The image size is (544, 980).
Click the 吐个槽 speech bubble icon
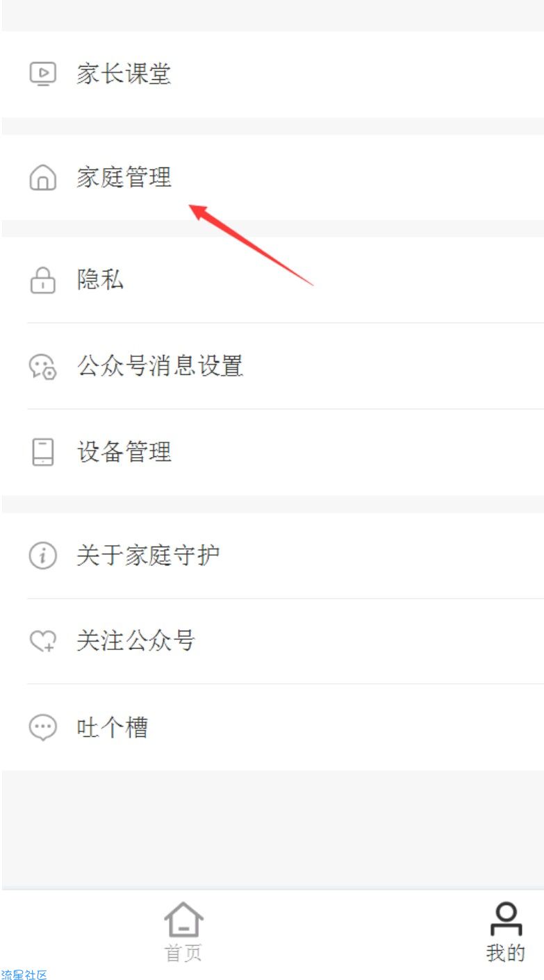coord(42,728)
